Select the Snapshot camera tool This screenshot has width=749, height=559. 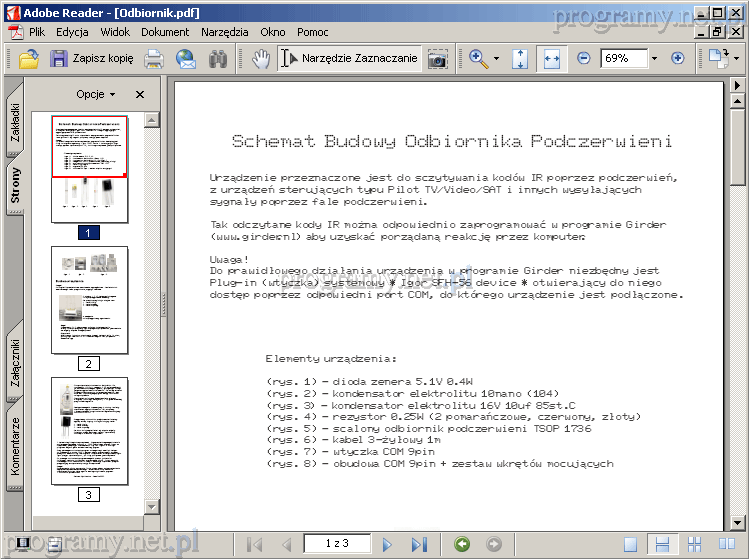[437, 59]
